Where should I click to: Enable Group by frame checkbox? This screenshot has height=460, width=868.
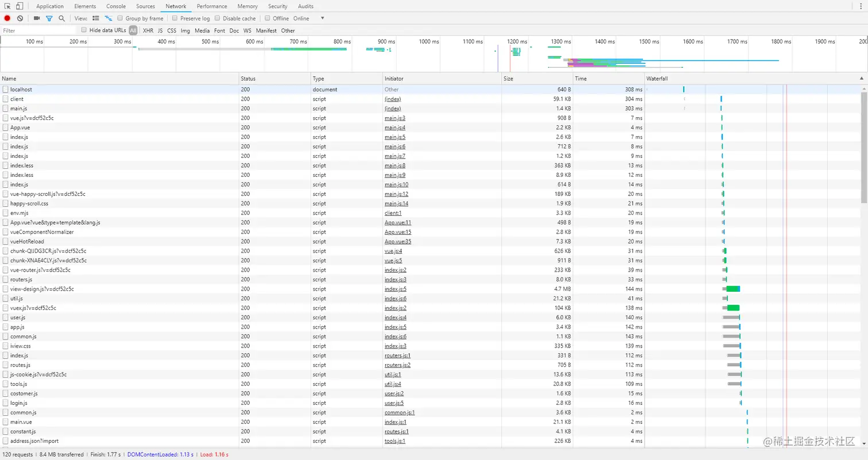(121, 18)
